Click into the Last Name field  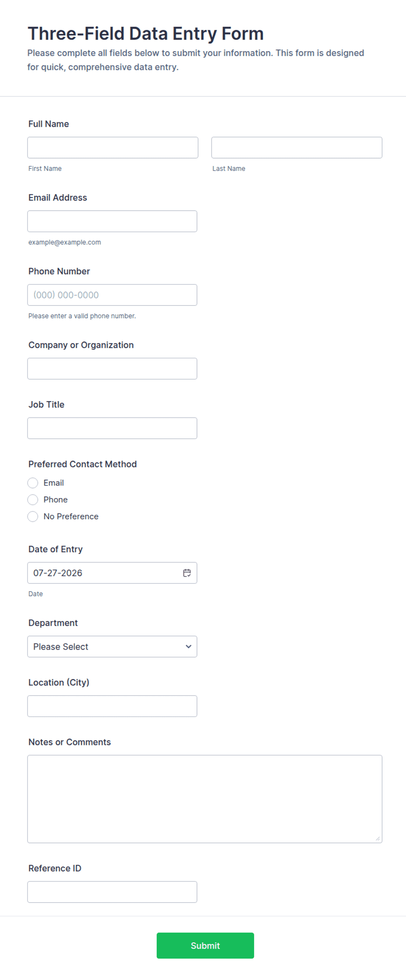click(297, 148)
